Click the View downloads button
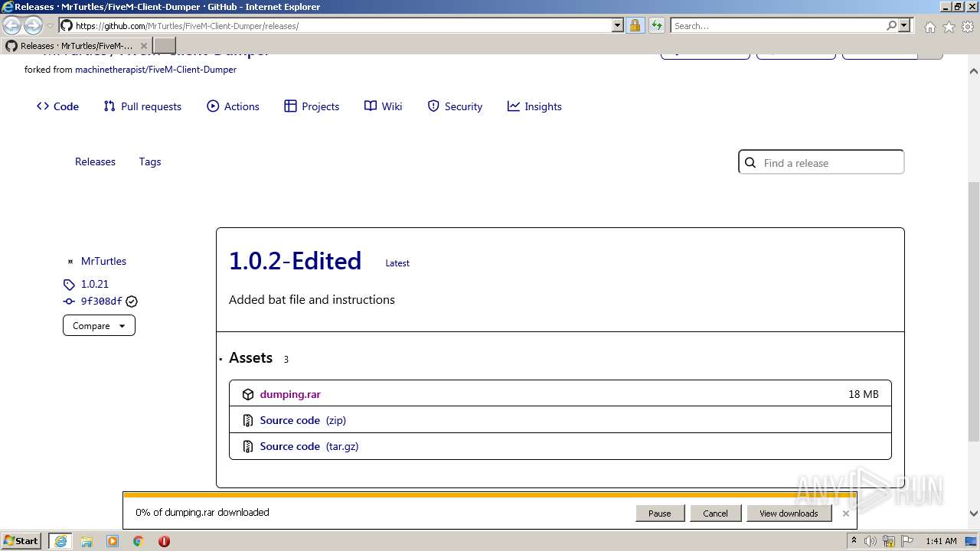 (x=789, y=514)
